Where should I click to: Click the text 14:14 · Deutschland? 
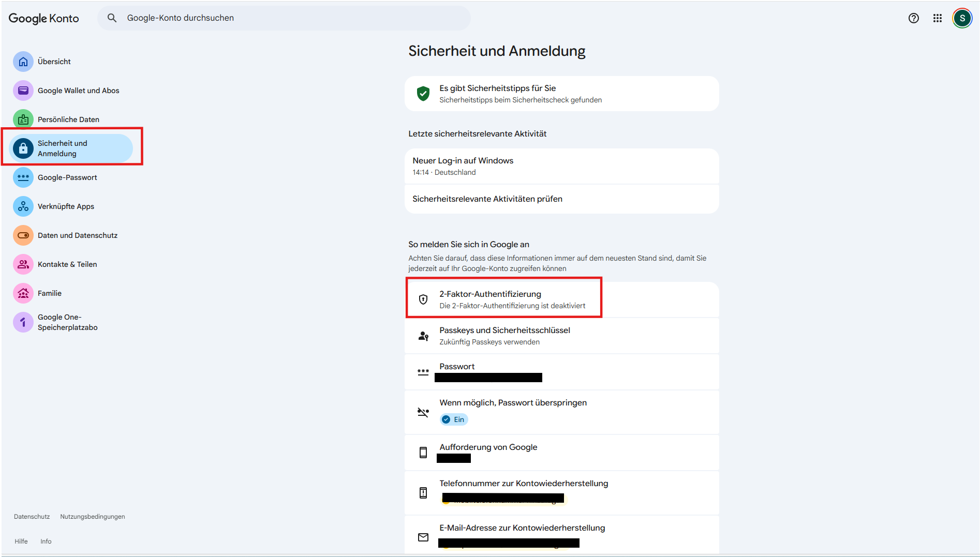click(x=444, y=172)
